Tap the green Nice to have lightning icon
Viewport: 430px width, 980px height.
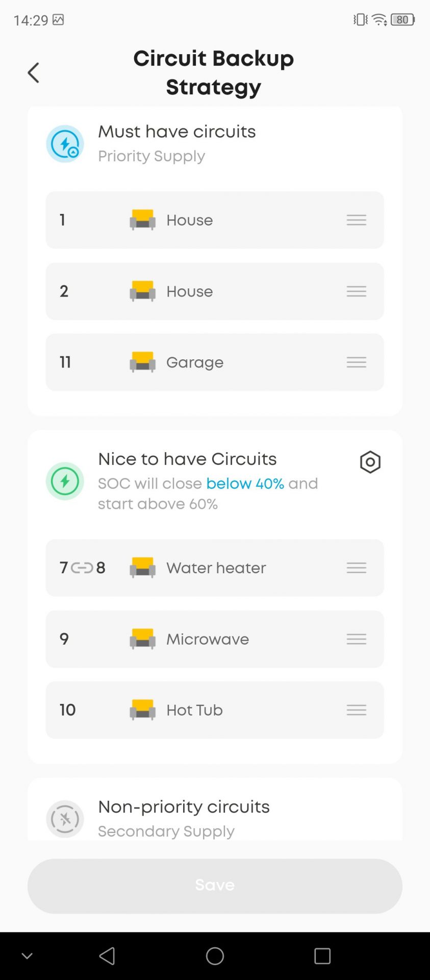(x=65, y=481)
